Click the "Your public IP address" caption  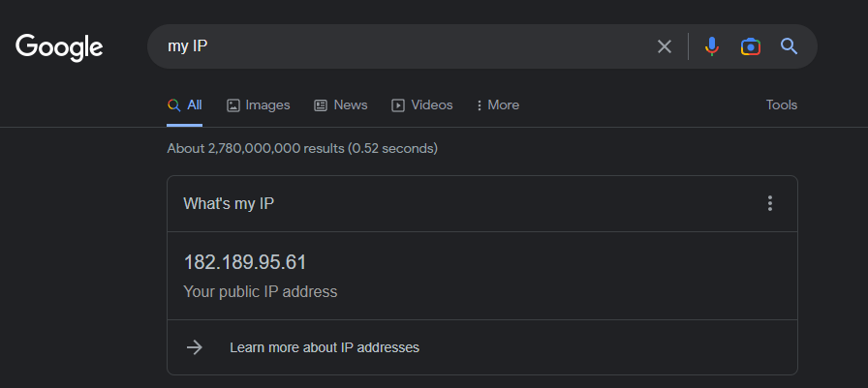[x=261, y=292]
